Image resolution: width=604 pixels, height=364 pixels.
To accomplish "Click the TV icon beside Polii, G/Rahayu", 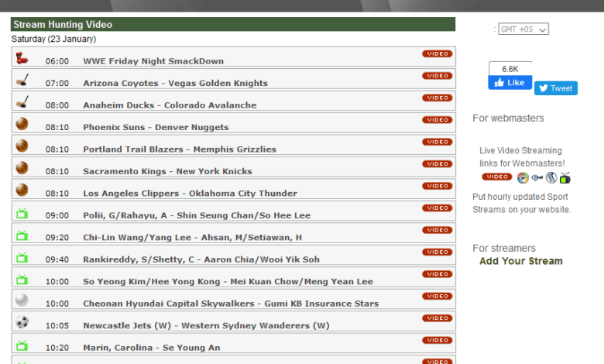I will coord(22,213).
